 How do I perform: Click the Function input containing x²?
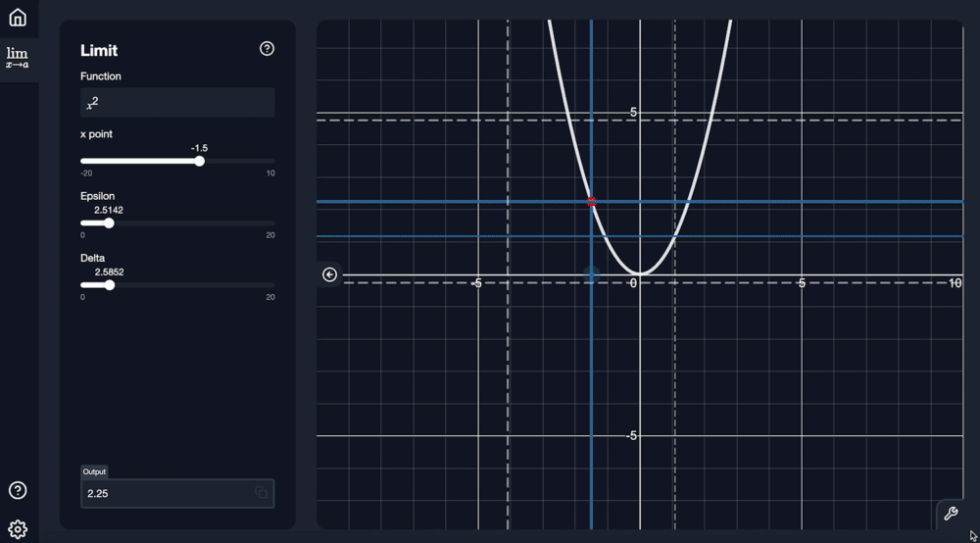[177, 103]
